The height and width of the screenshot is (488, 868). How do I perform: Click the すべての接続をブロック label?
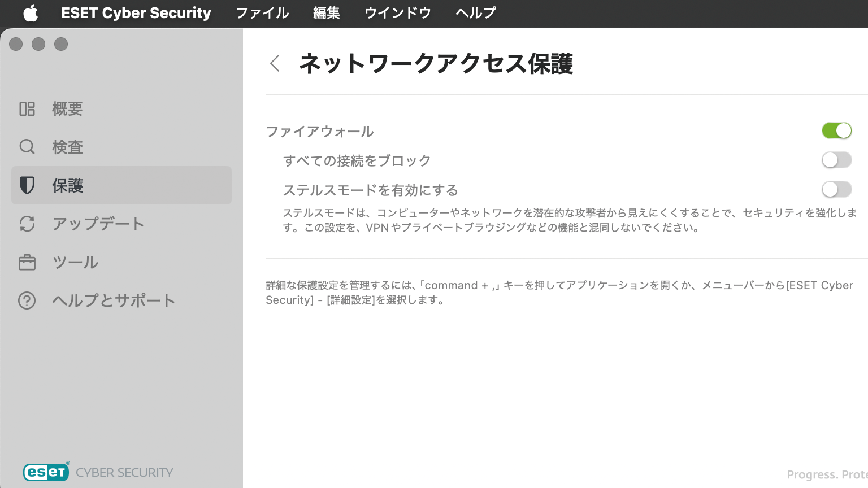tap(357, 161)
